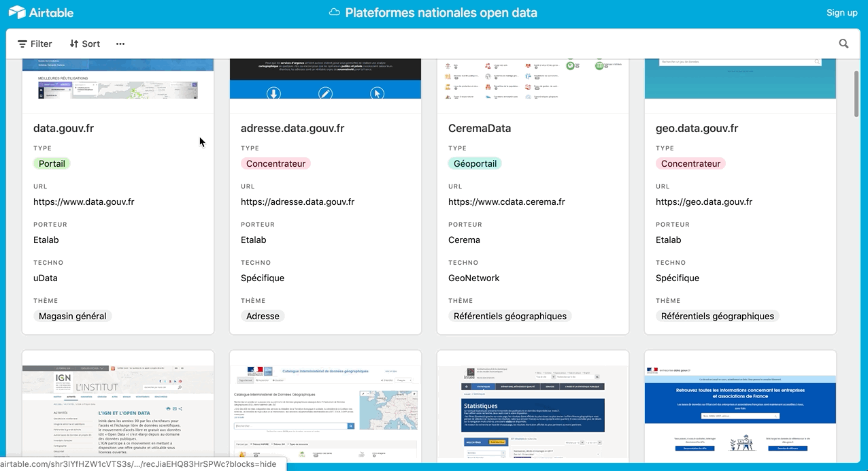868x471 pixels.
Task: Click the Concentrateur tag on adresse.data.gouv.fr
Action: [x=276, y=163]
